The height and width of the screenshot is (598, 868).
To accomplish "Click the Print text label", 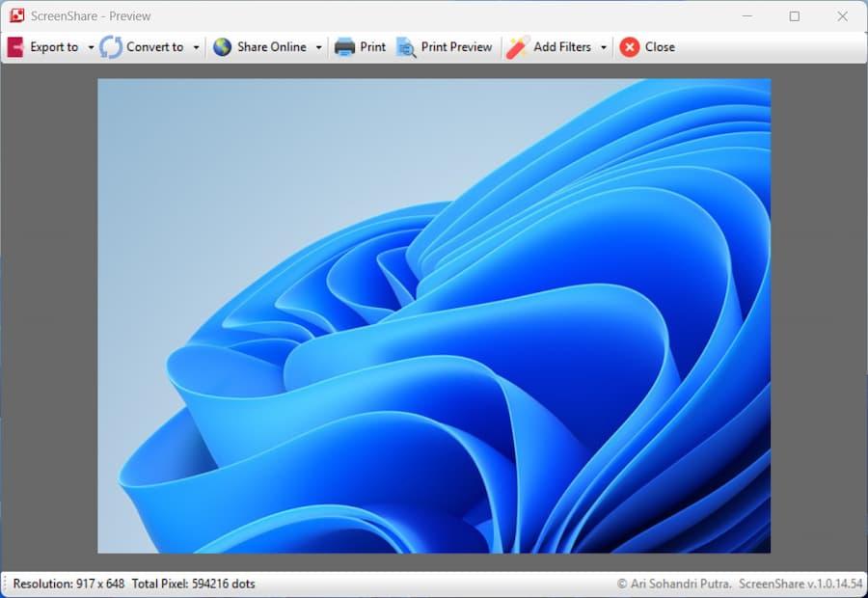I will 372,47.
